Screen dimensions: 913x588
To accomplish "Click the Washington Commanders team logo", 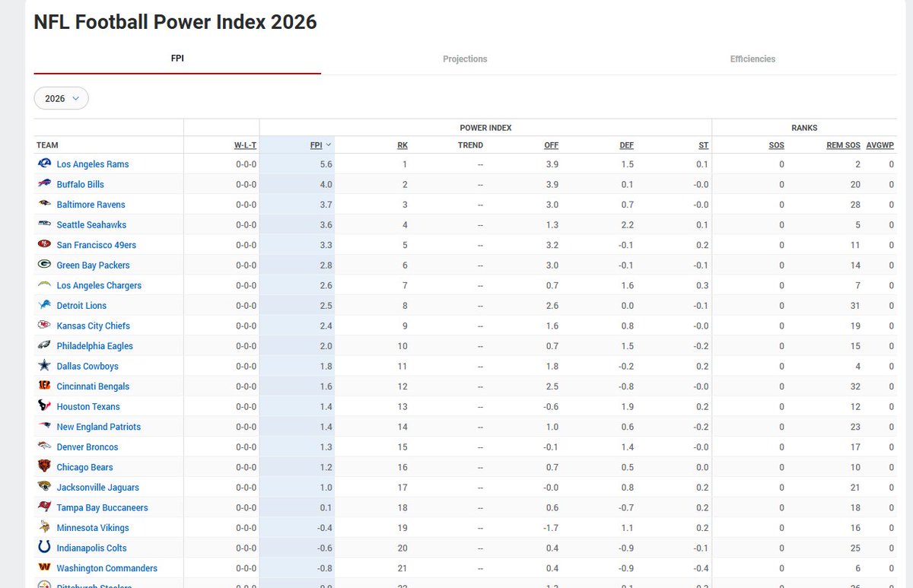I will [44, 568].
